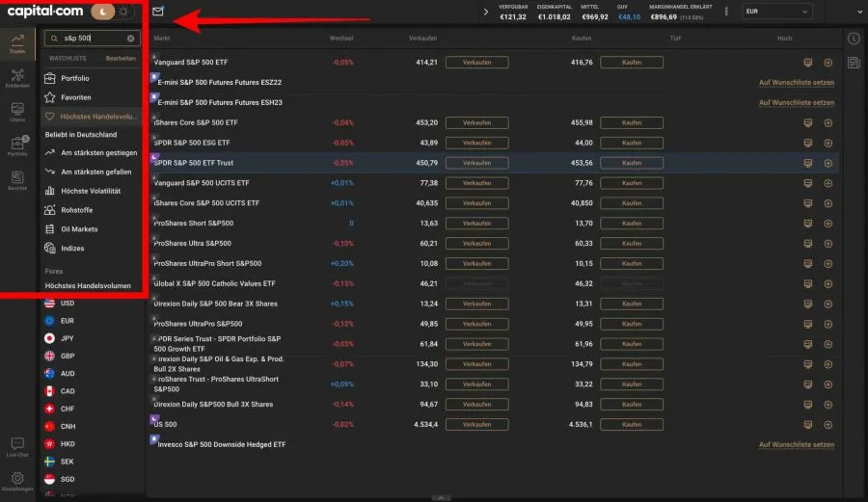Expand the account summary chevron before Verfügbar
The image size is (868, 502).
click(x=485, y=11)
